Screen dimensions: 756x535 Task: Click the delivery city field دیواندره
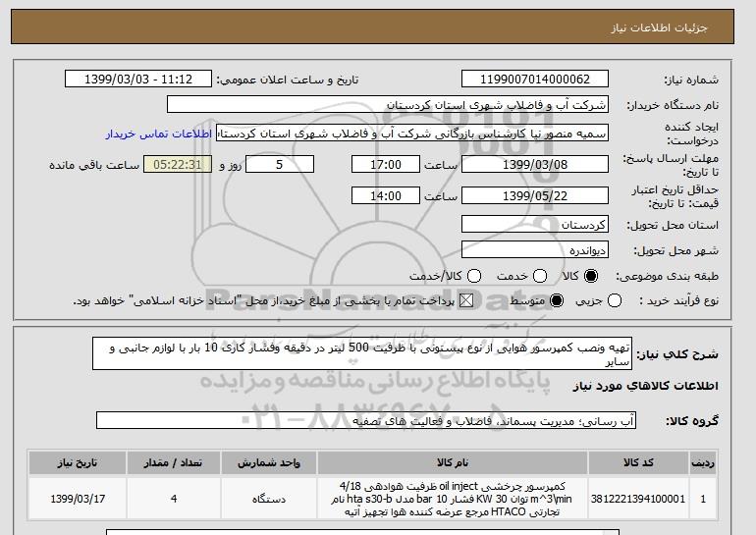coord(535,250)
